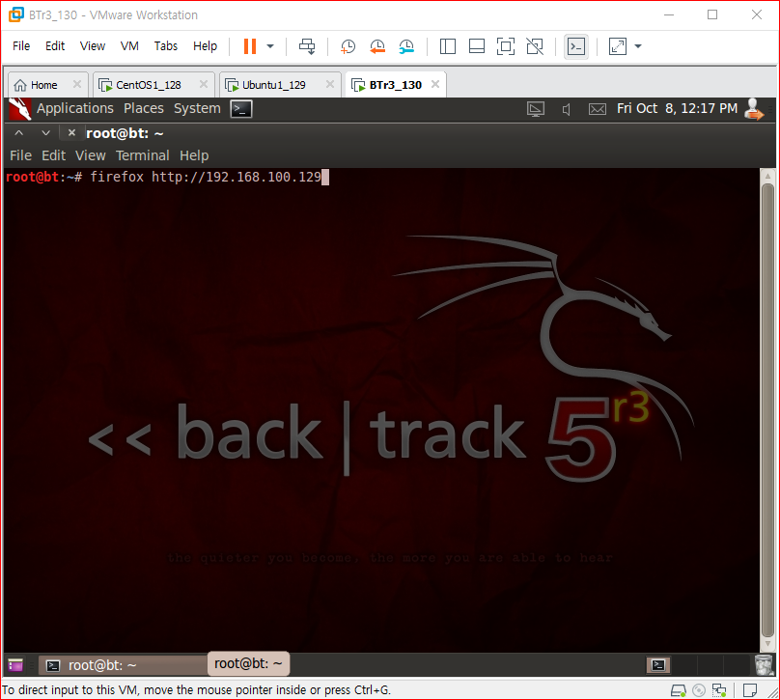The image size is (780, 700).
Task: Open VMware Edit menu
Action: point(55,45)
